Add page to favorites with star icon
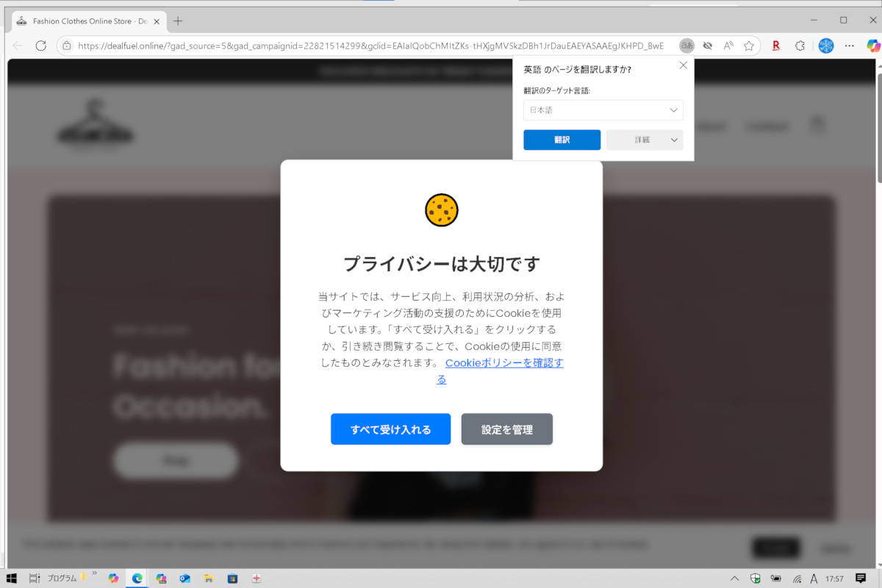This screenshot has height=588, width=882. (x=749, y=46)
